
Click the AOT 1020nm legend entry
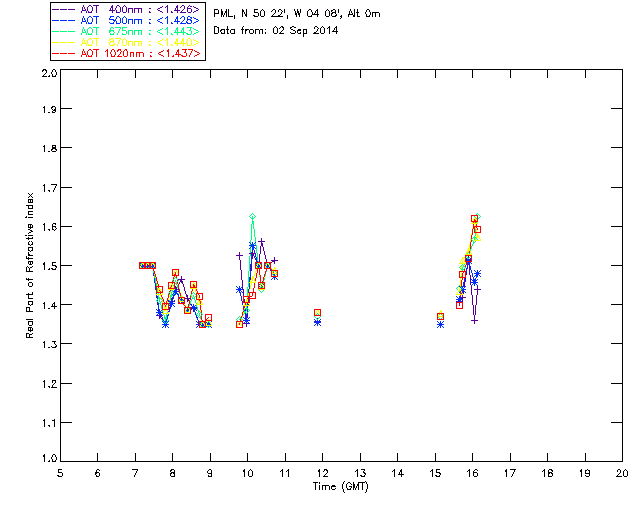tap(126, 53)
